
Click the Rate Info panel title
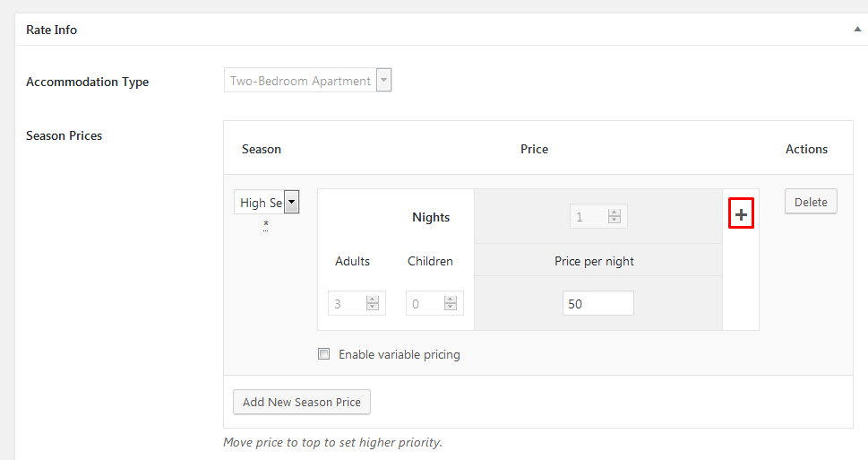[x=52, y=30]
